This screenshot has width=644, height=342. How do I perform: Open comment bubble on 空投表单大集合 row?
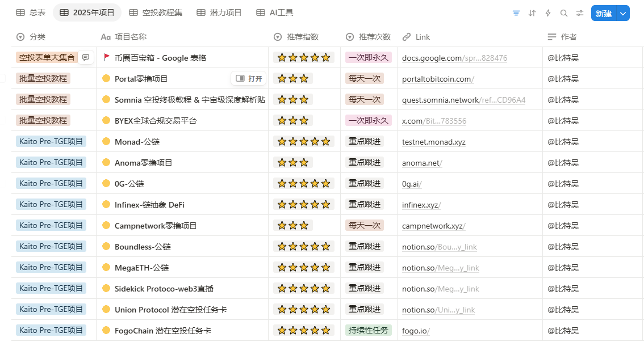pos(86,57)
